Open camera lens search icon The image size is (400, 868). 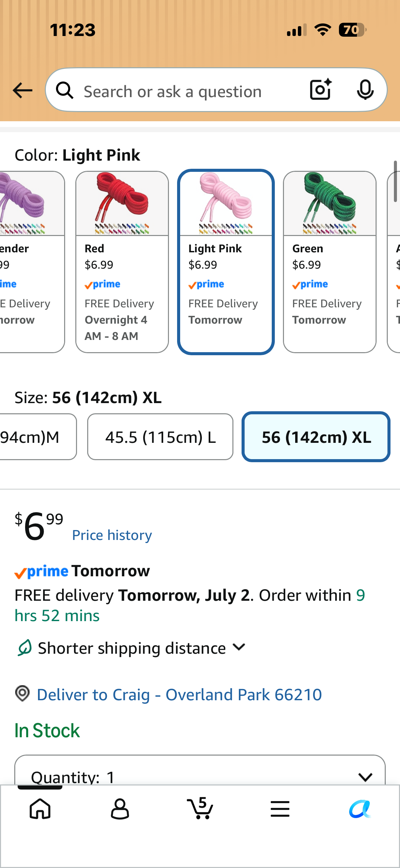(321, 90)
